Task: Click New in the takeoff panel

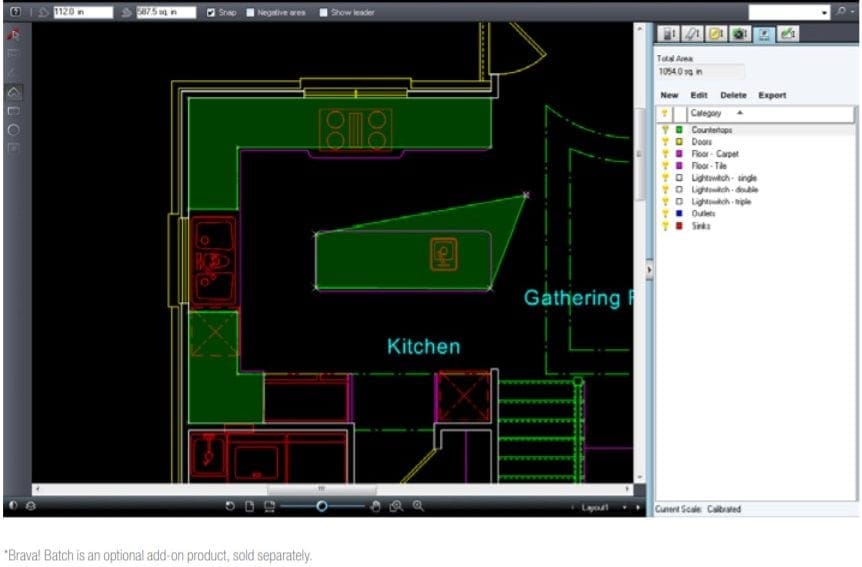Action: tap(669, 95)
